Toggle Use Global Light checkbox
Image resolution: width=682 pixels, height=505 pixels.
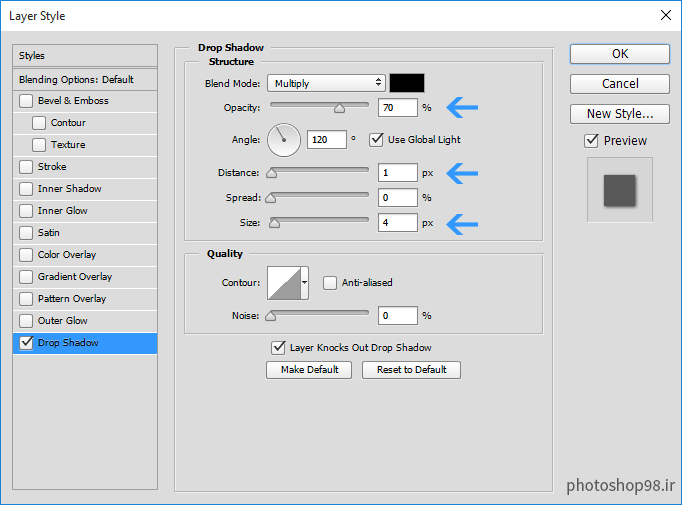tap(376, 140)
